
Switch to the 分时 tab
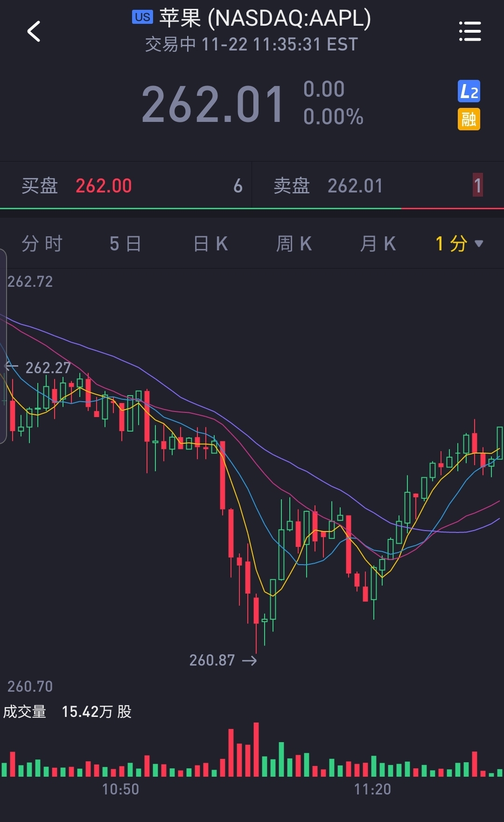click(42, 243)
